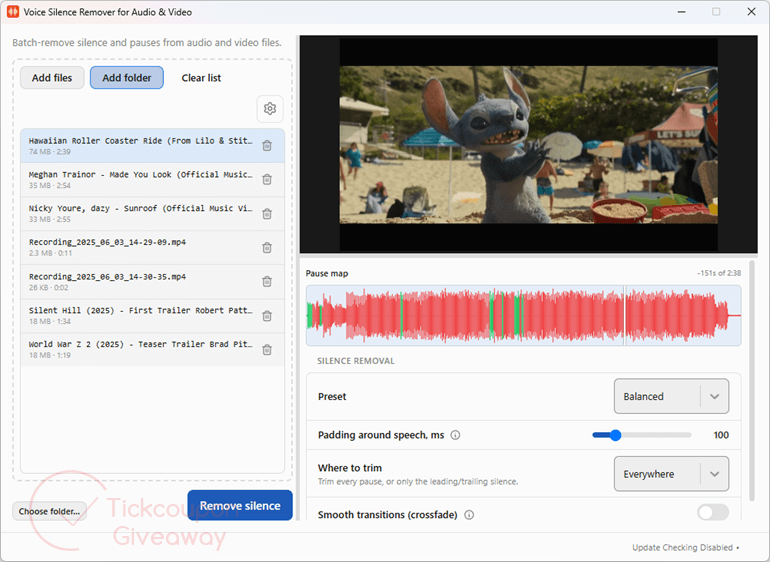Screen dimensions: 770x562
Task: Delete World War Z 2 teaser via trash icon
Action: coord(267,350)
